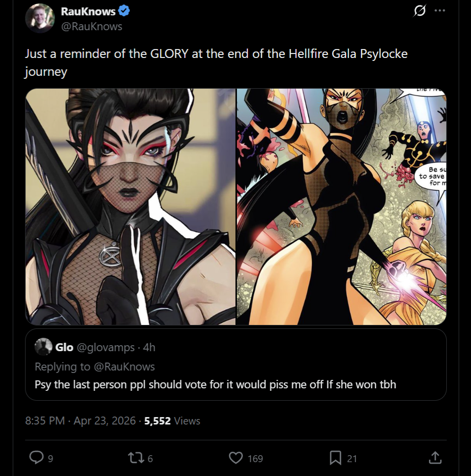The width and height of the screenshot is (471, 476).
Task: Click the 9 replies count
Action: click(x=51, y=458)
